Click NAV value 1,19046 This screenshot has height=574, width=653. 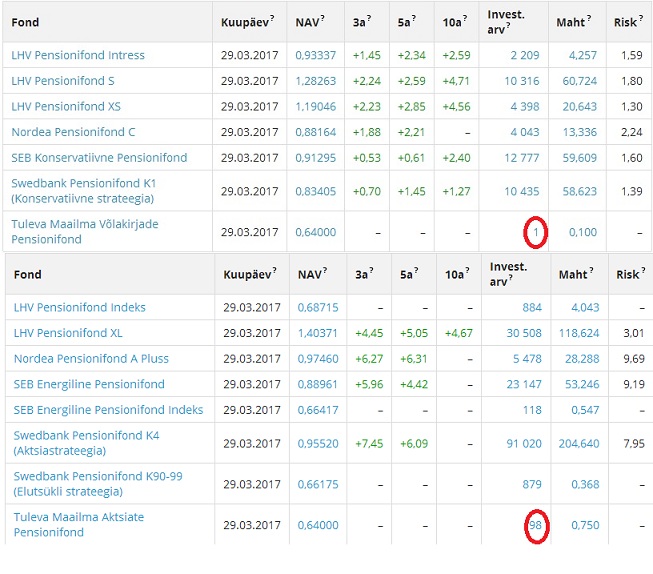pyautogui.click(x=316, y=106)
